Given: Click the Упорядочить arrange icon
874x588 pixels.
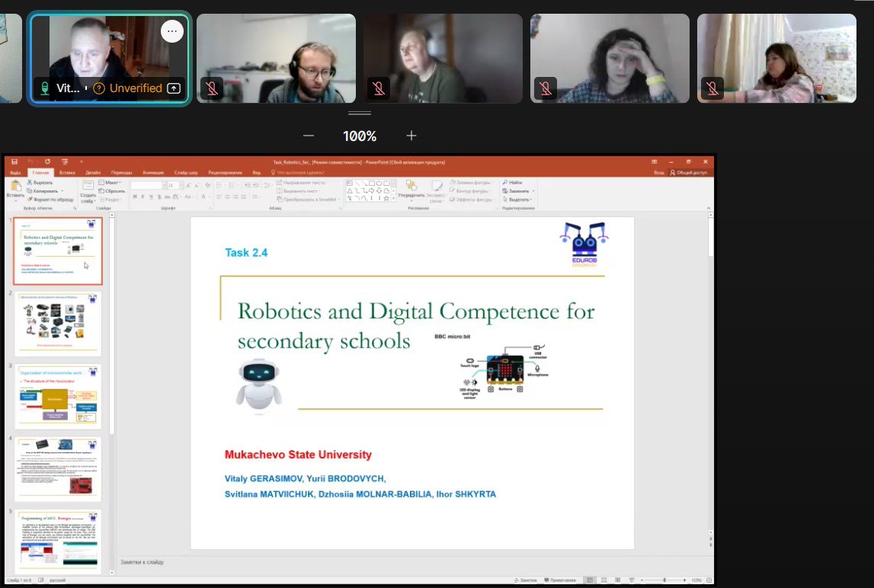Looking at the screenshot, I should coord(411,189).
